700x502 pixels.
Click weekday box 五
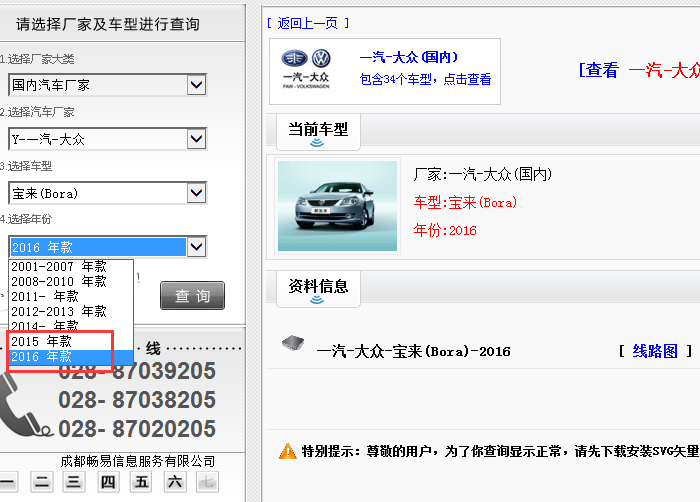click(141, 482)
